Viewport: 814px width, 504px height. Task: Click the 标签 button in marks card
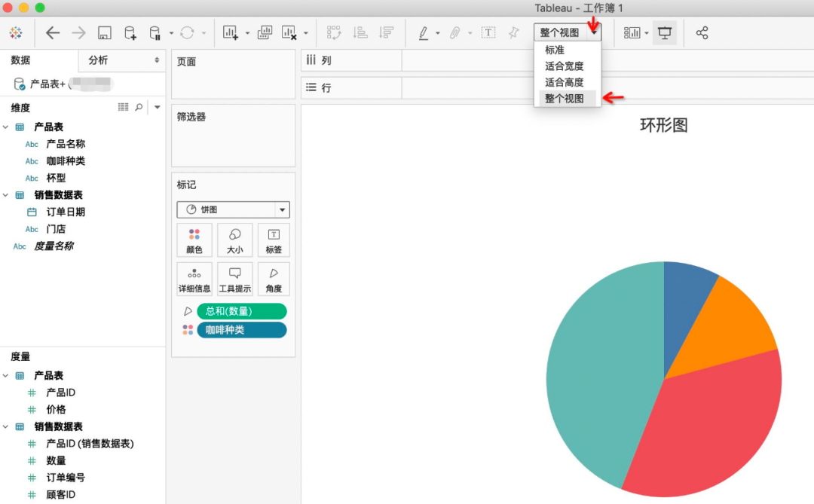coord(274,240)
